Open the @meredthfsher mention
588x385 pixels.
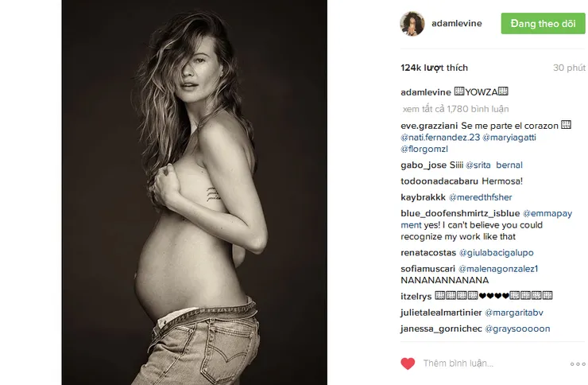[x=481, y=197]
